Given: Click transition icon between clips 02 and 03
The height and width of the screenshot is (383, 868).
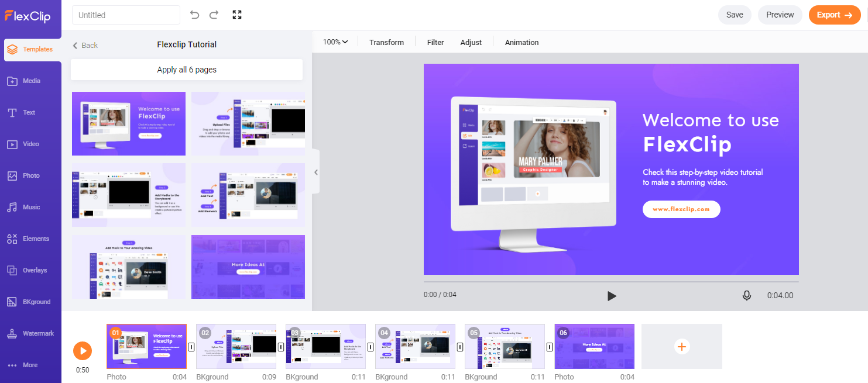Looking at the screenshot, I should tap(281, 347).
